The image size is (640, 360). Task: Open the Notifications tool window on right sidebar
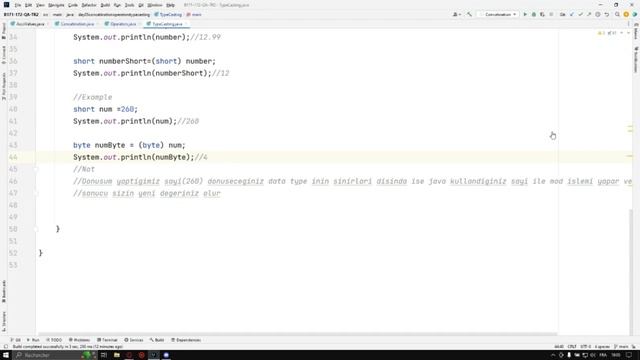point(636,60)
